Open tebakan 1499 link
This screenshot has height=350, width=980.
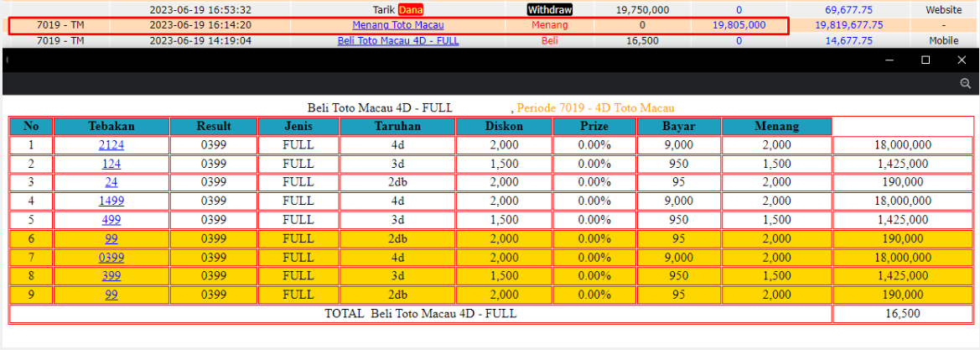111,201
